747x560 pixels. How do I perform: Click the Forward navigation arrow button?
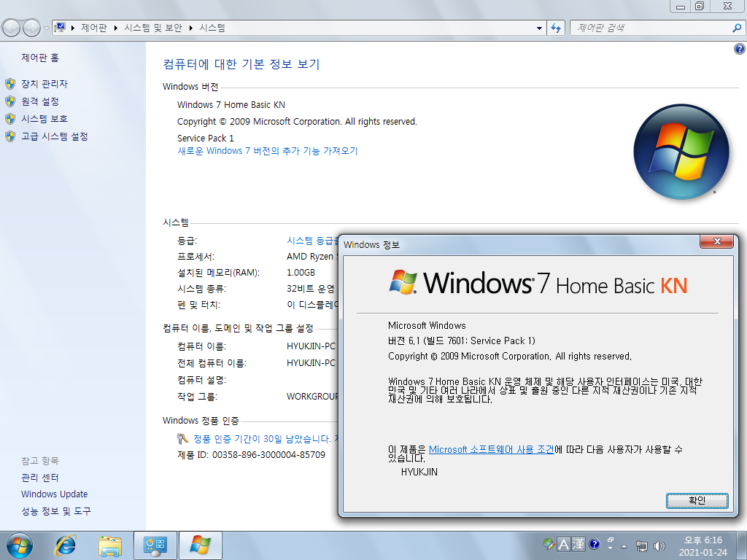(x=31, y=28)
